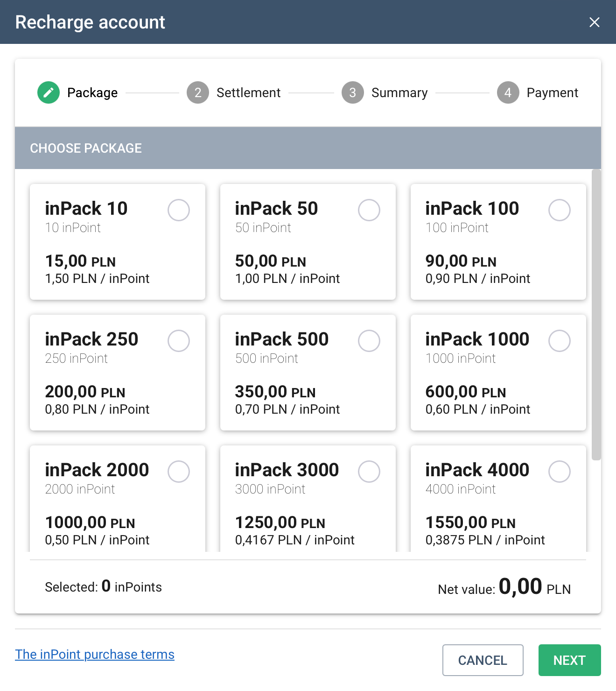Click the 2000 inPoint subtitle
Image resolution: width=616 pixels, height=691 pixels.
[80, 489]
